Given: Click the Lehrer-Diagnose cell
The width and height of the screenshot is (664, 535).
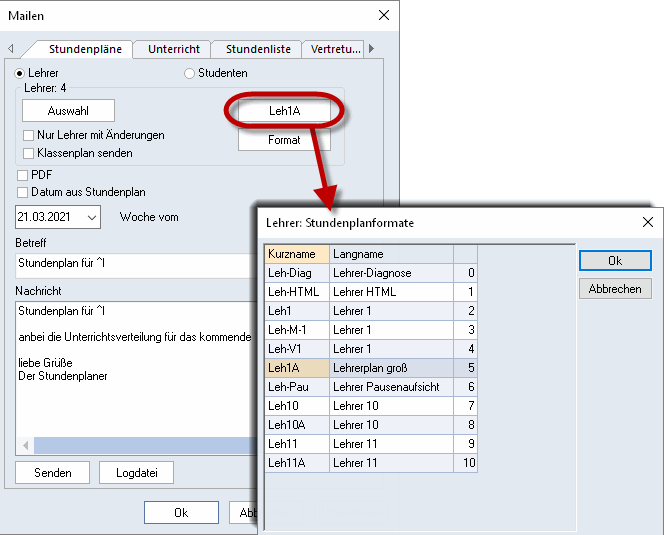Looking at the screenshot, I should 391,273.
